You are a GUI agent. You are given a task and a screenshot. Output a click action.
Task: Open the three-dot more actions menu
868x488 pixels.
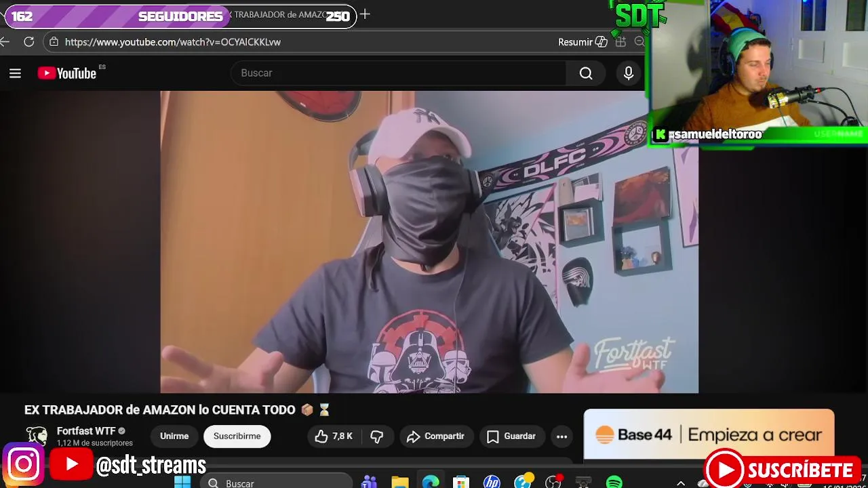click(x=561, y=436)
